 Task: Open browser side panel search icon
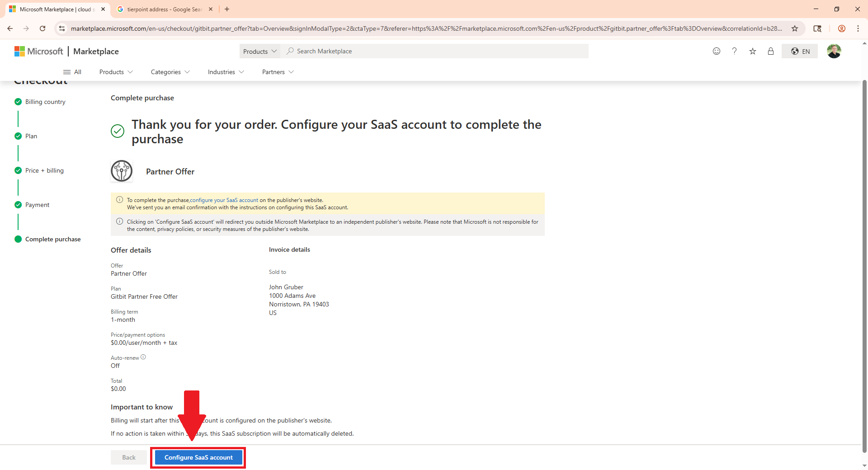817,28
